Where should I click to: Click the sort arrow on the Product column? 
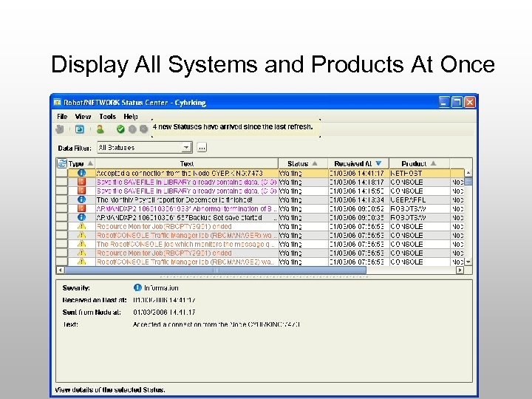pos(433,163)
